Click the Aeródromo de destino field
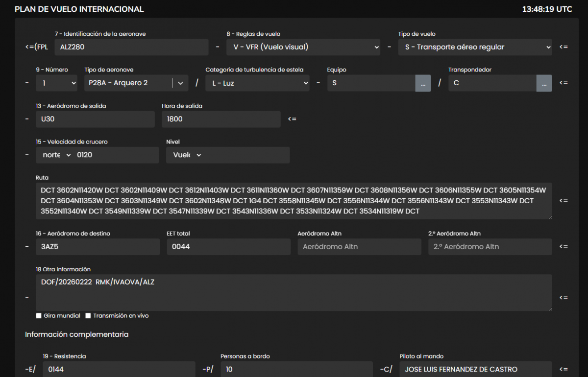Image resolution: width=588 pixels, height=377 pixels. click(x=98, y=247)
